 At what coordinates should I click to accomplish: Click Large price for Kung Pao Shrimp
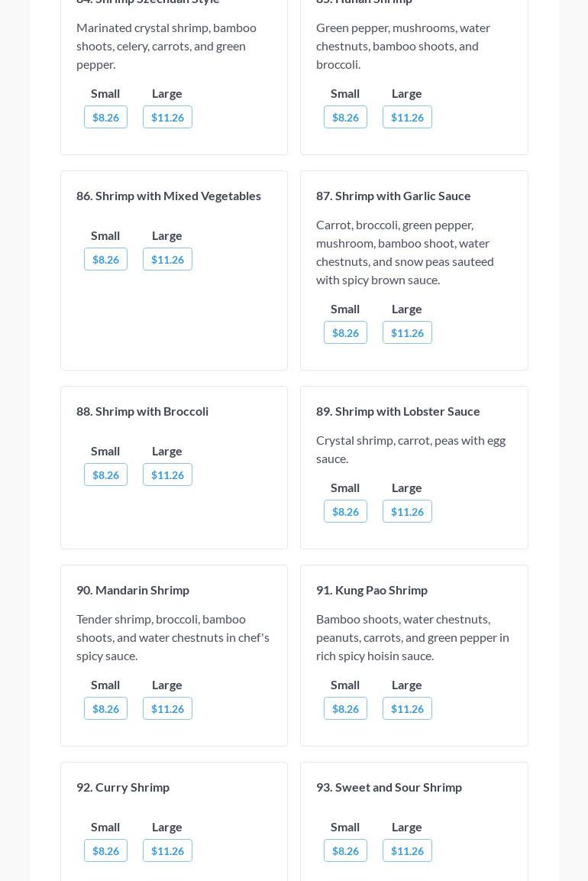(407, 708)
